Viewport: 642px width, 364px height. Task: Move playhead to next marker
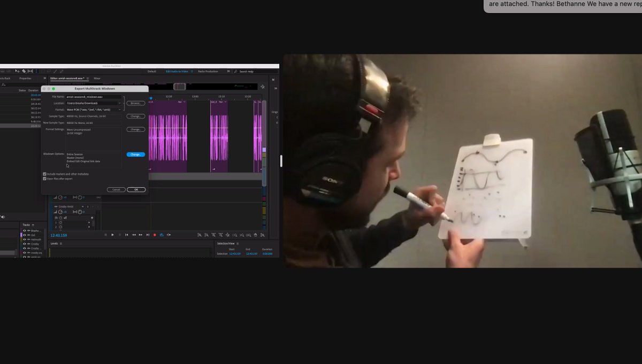(148, 235)
